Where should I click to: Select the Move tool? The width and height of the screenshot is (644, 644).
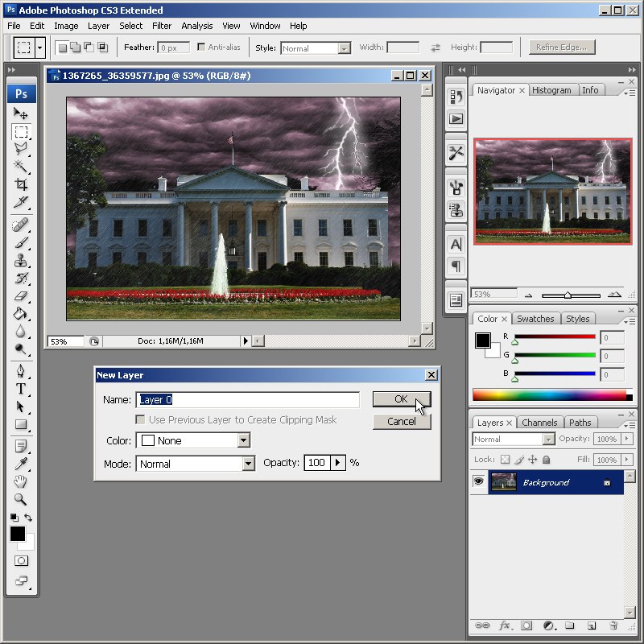tap(21, 113)
